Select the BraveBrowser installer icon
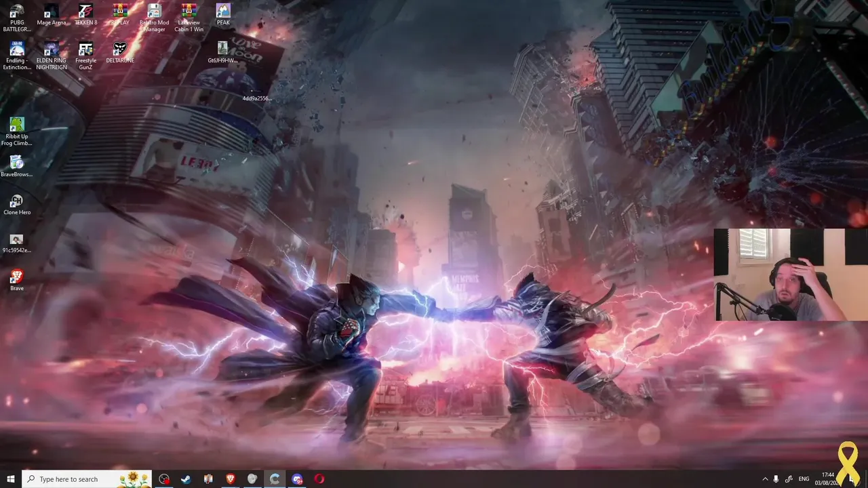Viewport: 868px width, 488px height. [17, 167]
